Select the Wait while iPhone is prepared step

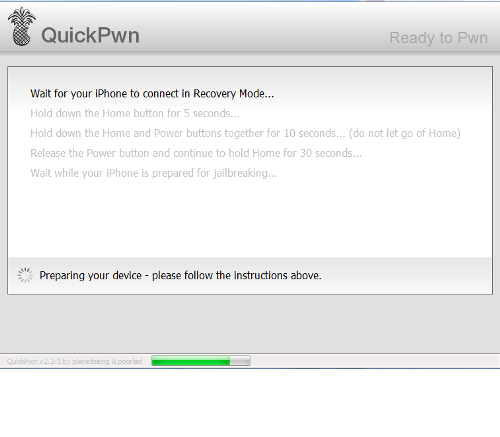(154, 173)
